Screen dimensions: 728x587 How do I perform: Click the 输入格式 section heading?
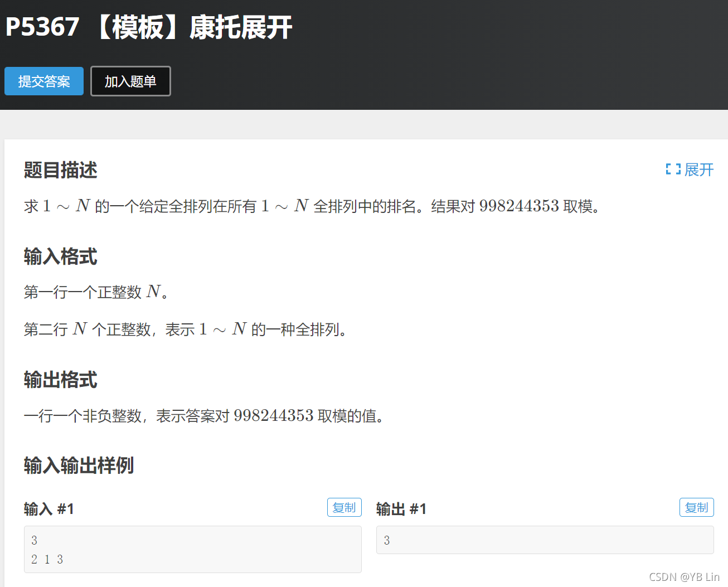point(60,256)
